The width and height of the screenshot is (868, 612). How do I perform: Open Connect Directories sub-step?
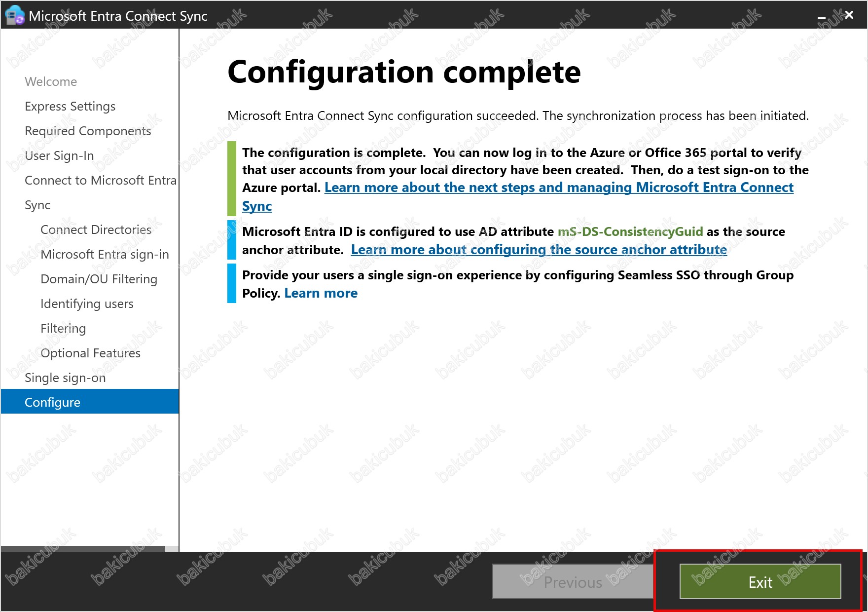pos(96,229)
